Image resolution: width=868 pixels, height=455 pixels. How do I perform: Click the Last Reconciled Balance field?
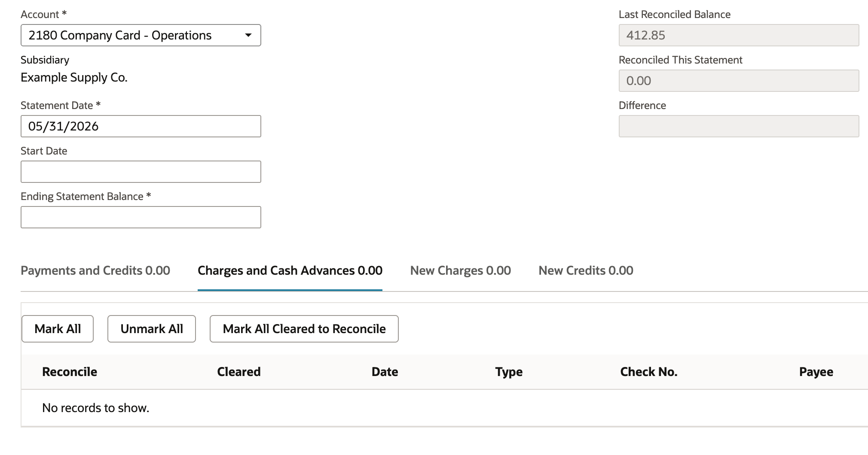(x=739, y=35)
